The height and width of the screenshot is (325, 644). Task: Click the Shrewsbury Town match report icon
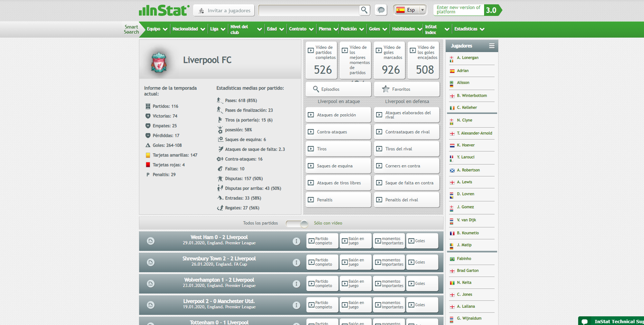click(x=151, y=262)
